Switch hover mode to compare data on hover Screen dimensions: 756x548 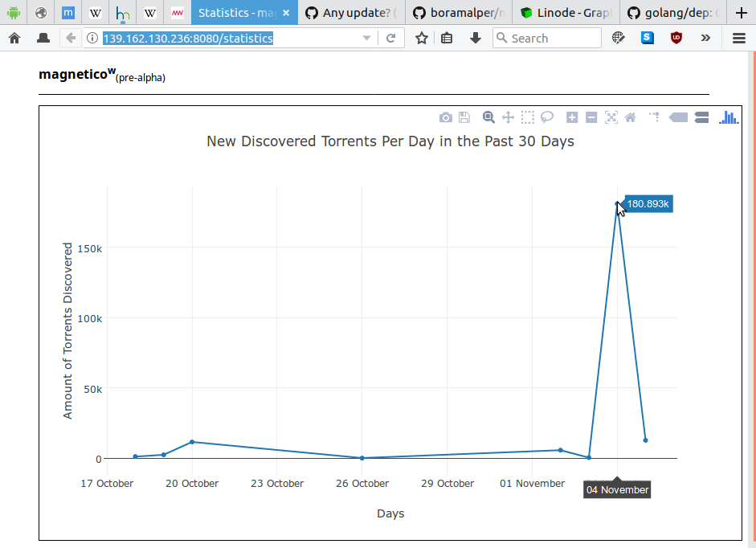(x=701, y=117)
